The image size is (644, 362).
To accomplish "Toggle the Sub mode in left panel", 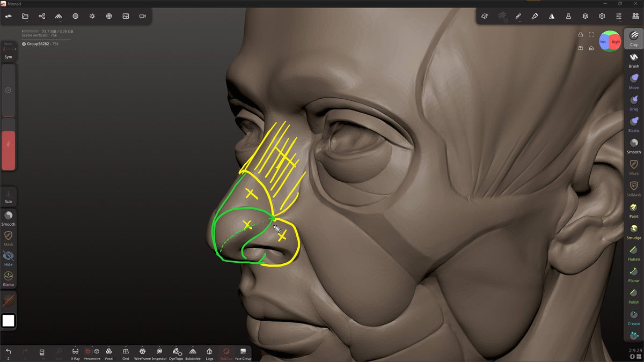I will (8, 196).
